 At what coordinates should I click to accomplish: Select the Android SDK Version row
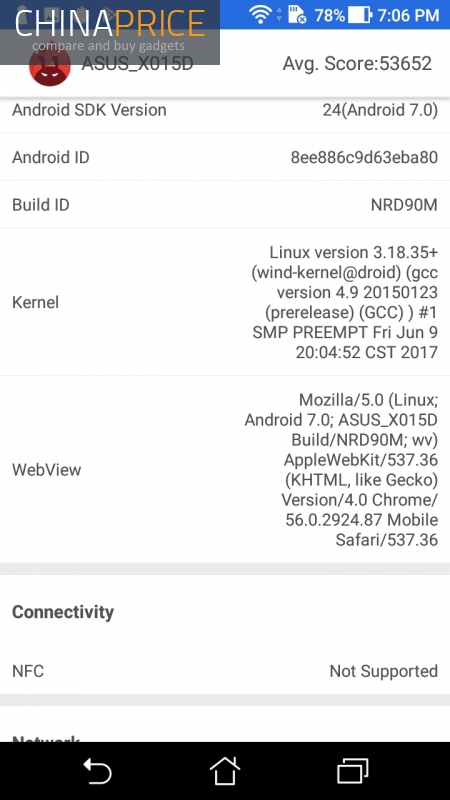(x=225, y=110)
